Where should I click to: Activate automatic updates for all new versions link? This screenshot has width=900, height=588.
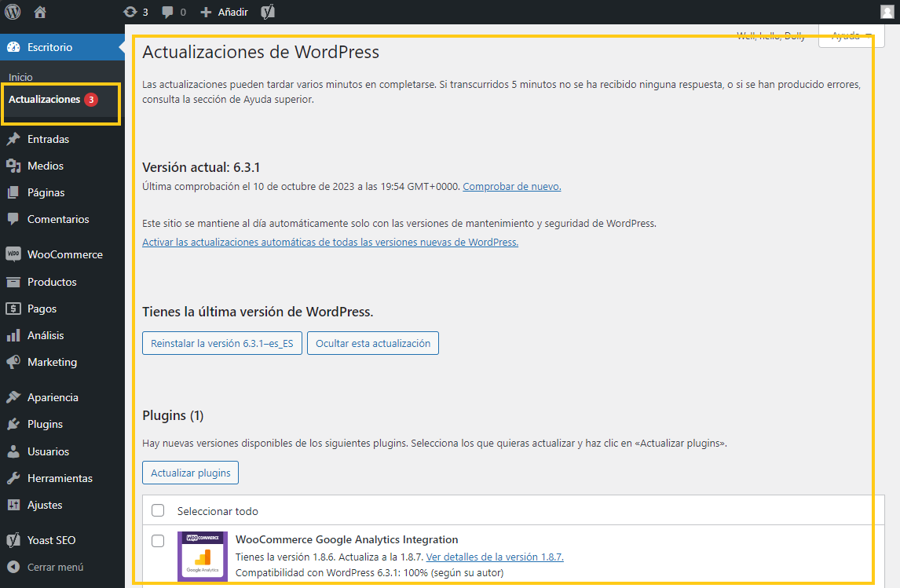coord(330,242)
